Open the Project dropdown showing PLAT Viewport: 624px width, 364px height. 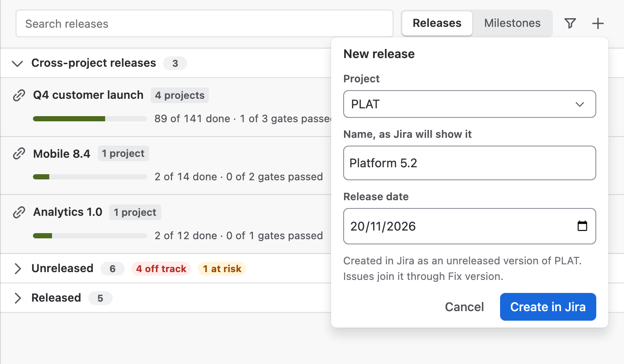pos(470,104)
